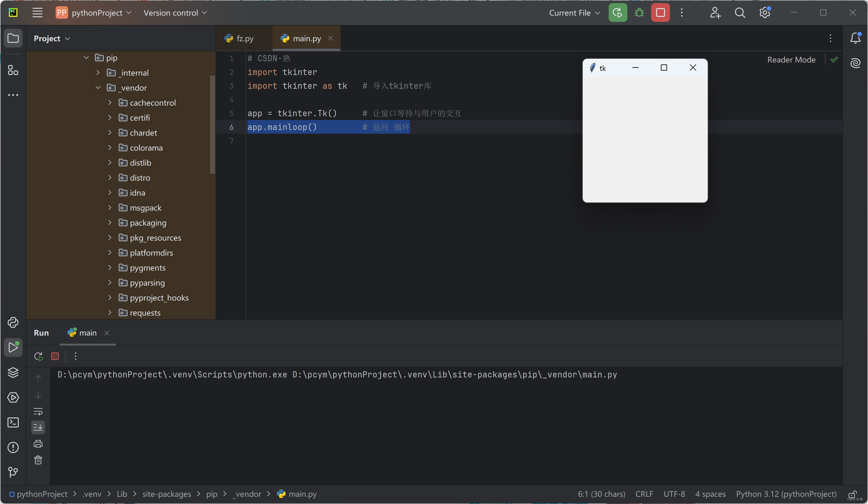This screenshot has height=504, width=868.
Task: Click the User account icon in toolbar
Action: pyautogui.click(x=715, y=12)
